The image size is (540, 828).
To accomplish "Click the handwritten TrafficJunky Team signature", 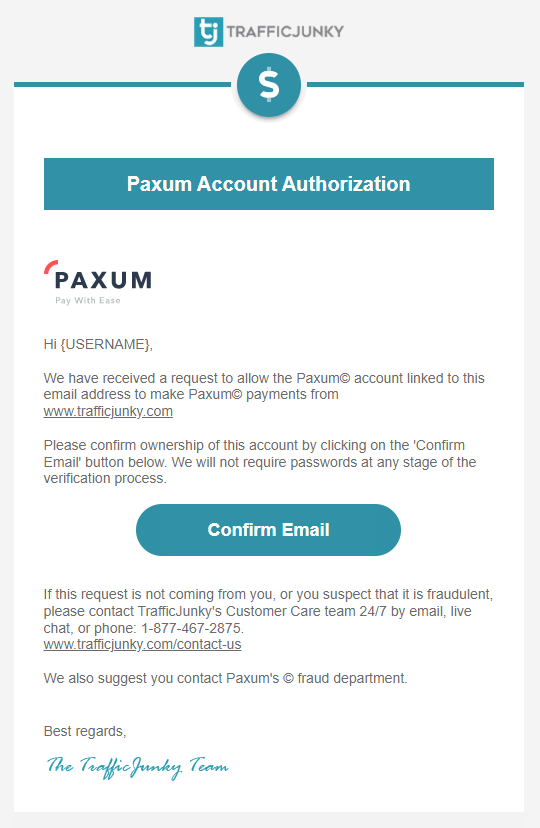I will pos(137,767).
